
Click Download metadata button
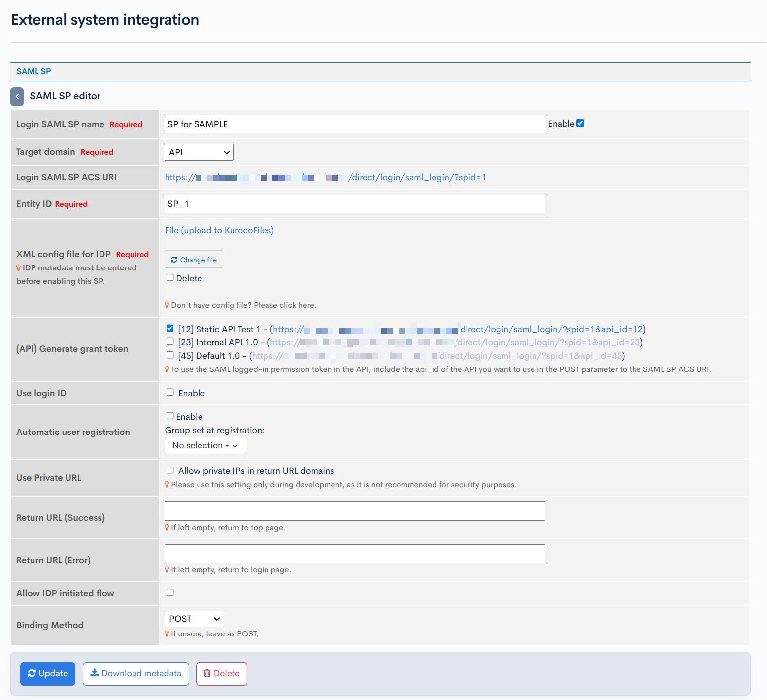(x=136, y=673)
